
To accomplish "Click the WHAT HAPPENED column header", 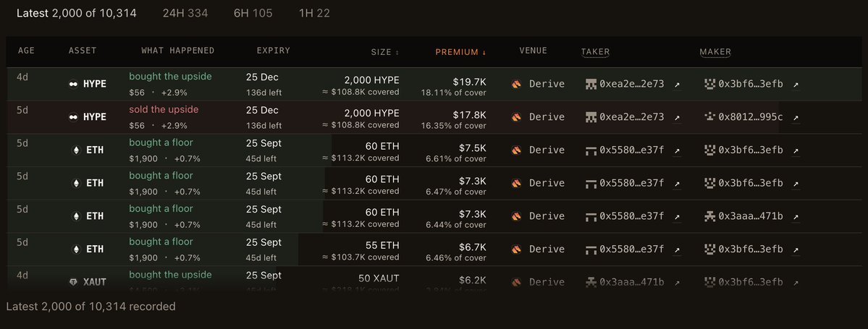I will 177,51.
